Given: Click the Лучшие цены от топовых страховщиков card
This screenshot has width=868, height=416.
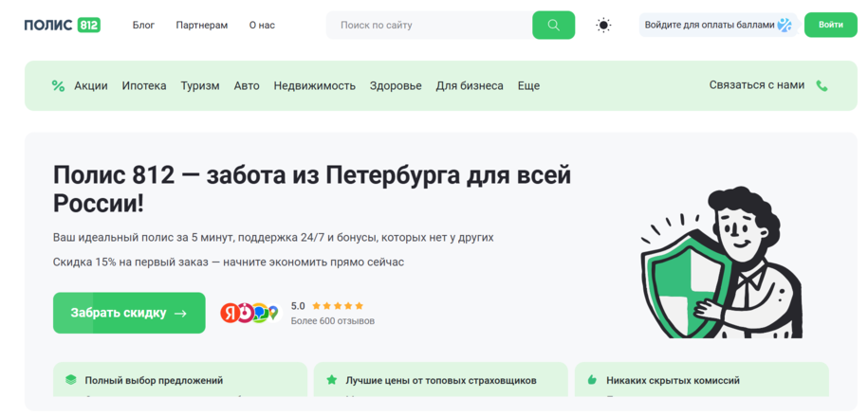Looking at the screenshot, I should (441, 379).
